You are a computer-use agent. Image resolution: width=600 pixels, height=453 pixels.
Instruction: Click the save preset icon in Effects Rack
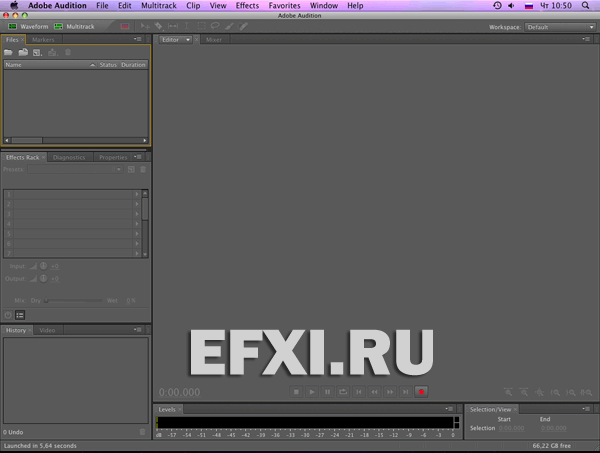pos(131,169)
